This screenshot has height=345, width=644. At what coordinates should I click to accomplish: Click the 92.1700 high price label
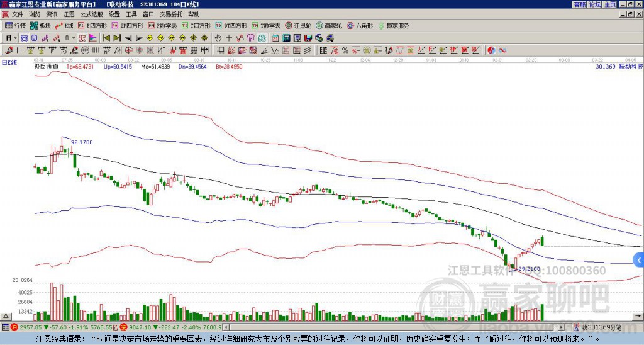pos(82,142)
